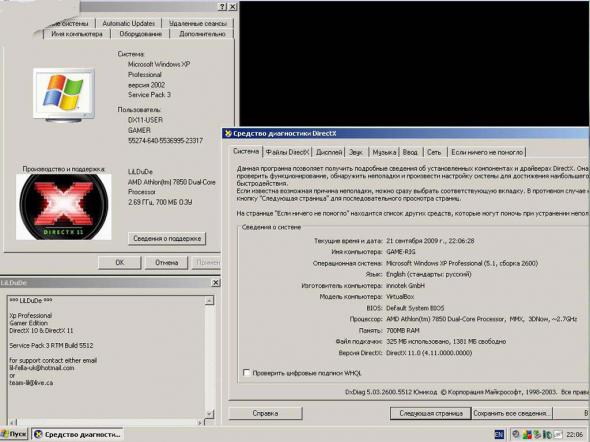The width and height of the screenshot is (590, 442).
Task: Click 'Service Pack 3 RTM Build 5512' line
Action: pos(51,345)
